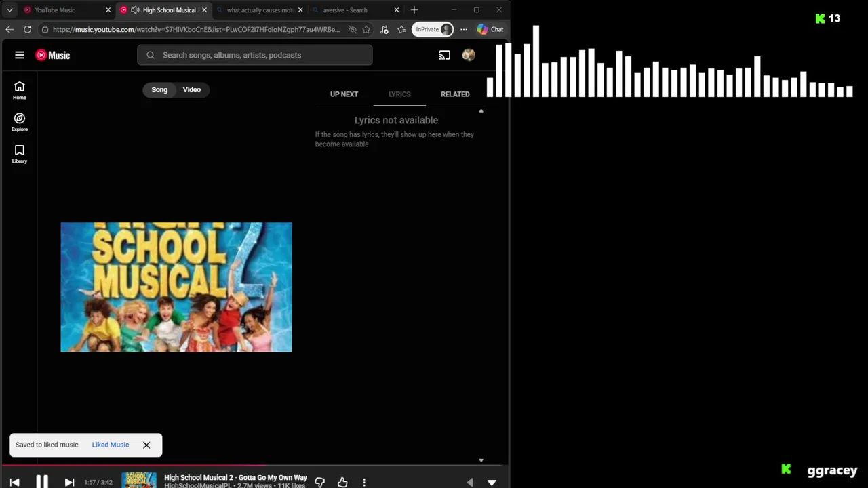This screenshot has width=868, height=488.
Task: Close the first YouTube Music tab
Action: pyautogui.click(x=108, y=10)
